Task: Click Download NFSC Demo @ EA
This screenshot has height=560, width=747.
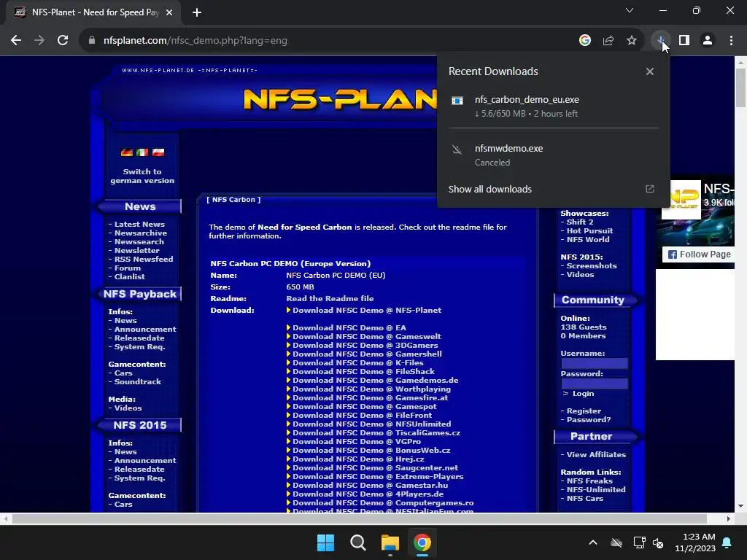Action: [x=349, y=327]
